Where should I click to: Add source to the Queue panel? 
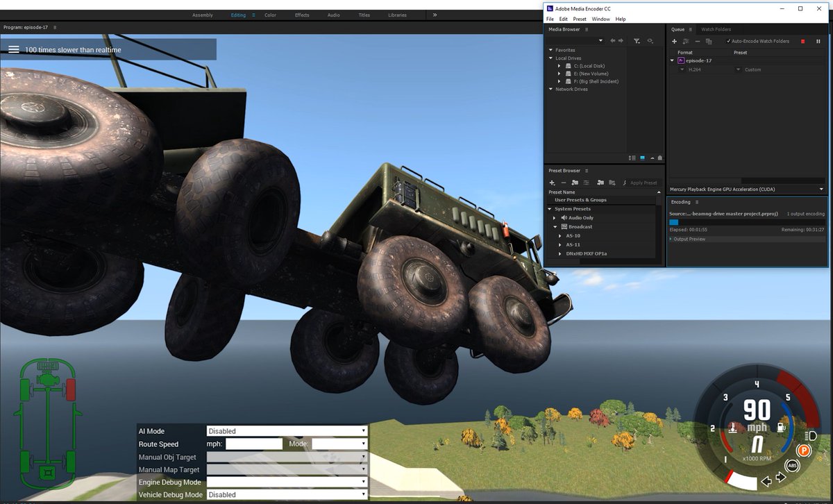(674, 42)
